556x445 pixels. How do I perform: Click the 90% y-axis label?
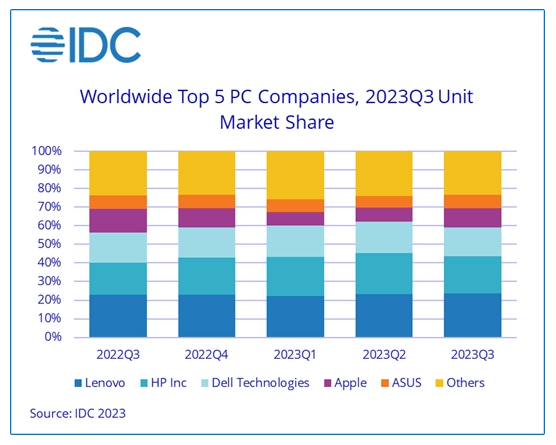coord(49,169)
